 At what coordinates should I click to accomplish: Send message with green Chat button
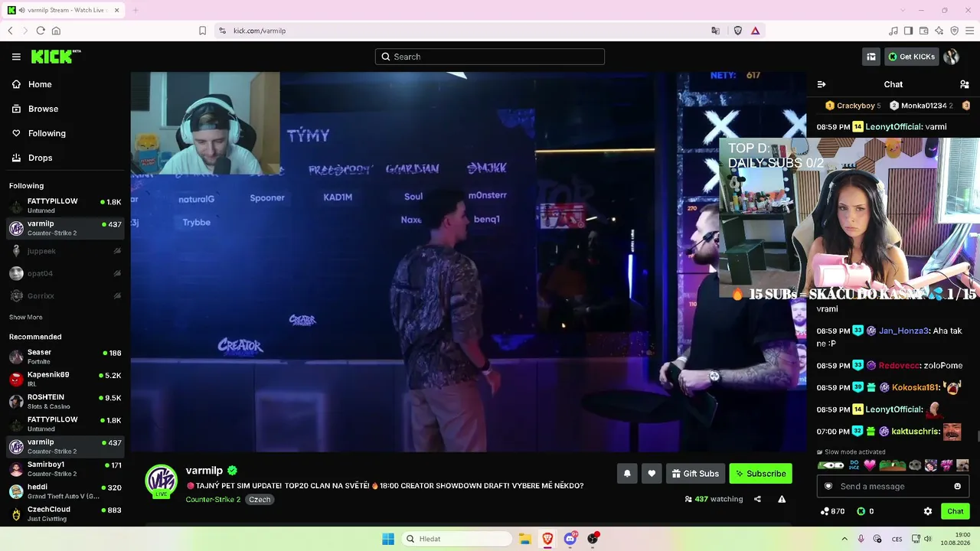(x=955, y=511)
